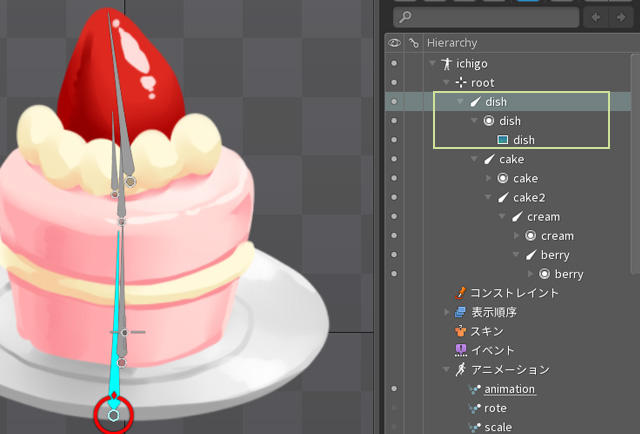This screenshot has height=434, width=640.
Task: Select the rote animation entry
Action: coord(495,408)
